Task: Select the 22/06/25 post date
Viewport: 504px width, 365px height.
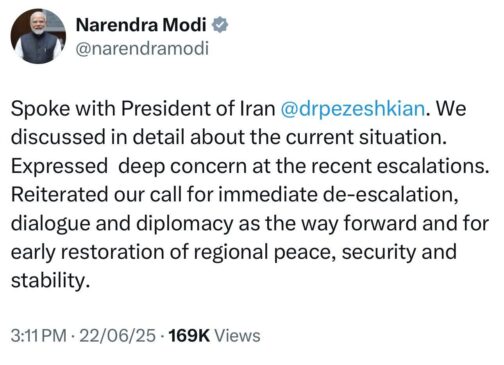Action: coord(118,336)
